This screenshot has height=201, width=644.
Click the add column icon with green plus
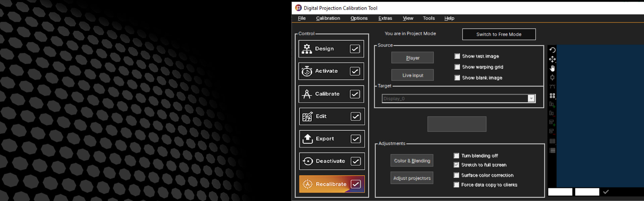click(x=552, y=105)
